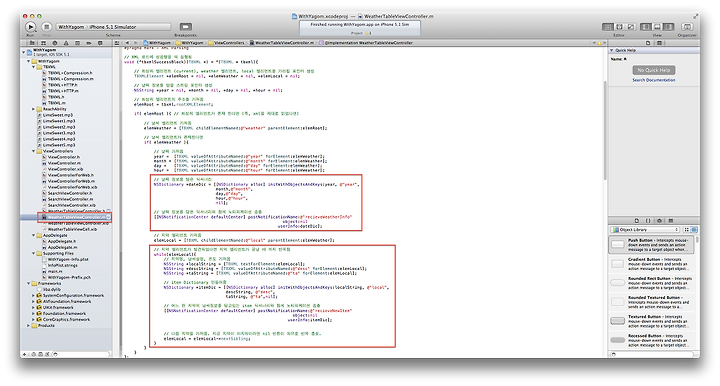The image size is (720, 386).
Task: Toggle the Navigator pane view button
Action: point(646,27)
